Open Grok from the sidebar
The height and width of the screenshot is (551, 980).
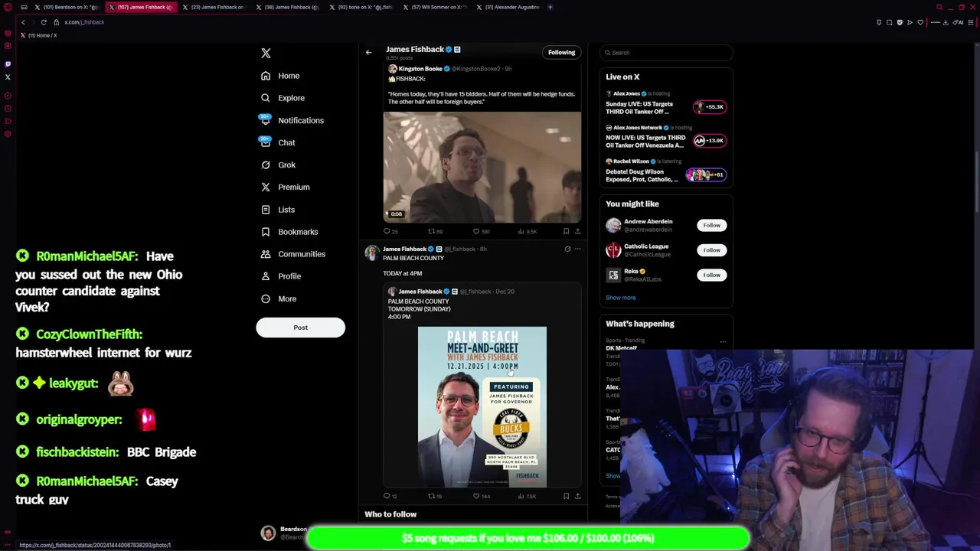click(278, 165)
